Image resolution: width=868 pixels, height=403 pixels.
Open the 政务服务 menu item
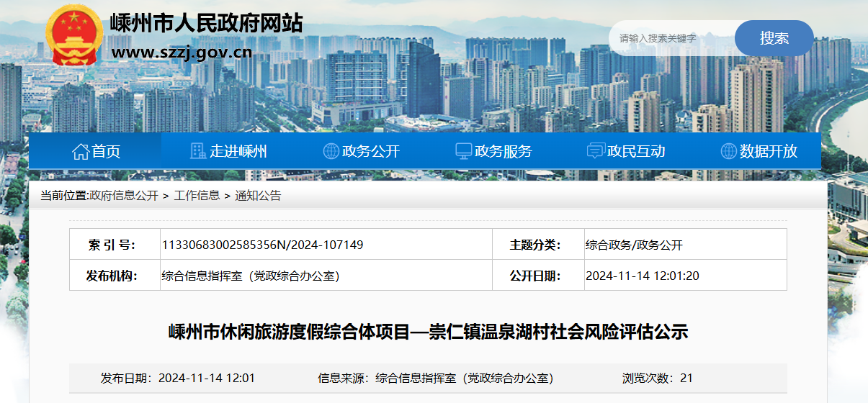494,151
